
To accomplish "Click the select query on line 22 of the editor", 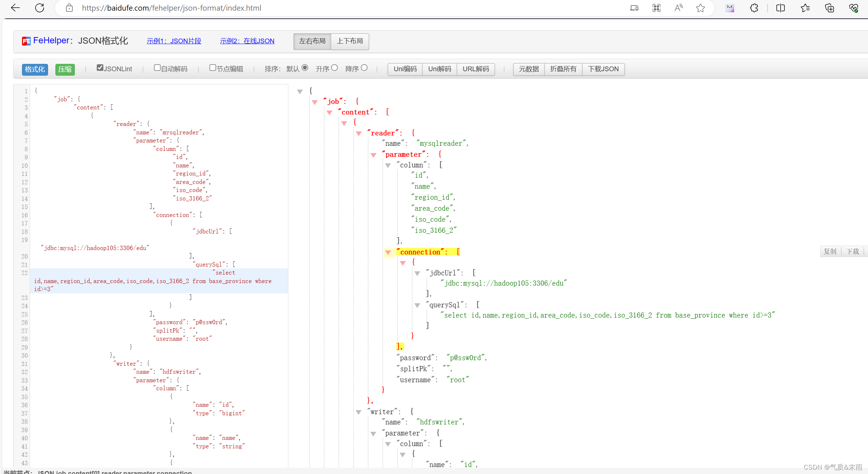I will 159,281.
